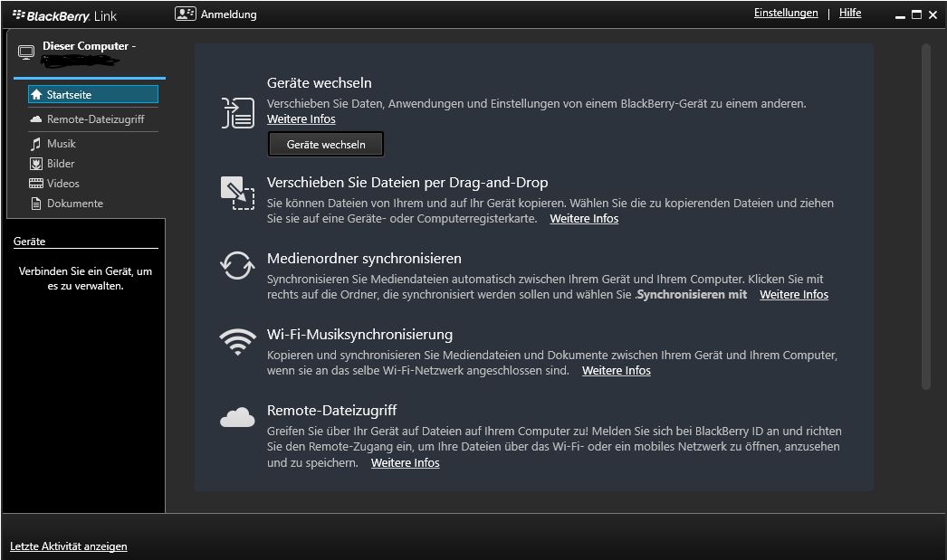The width and height of the screenshot is (947, 560).
Task: Click the Bilder picture icon
Action: (36, 164)
